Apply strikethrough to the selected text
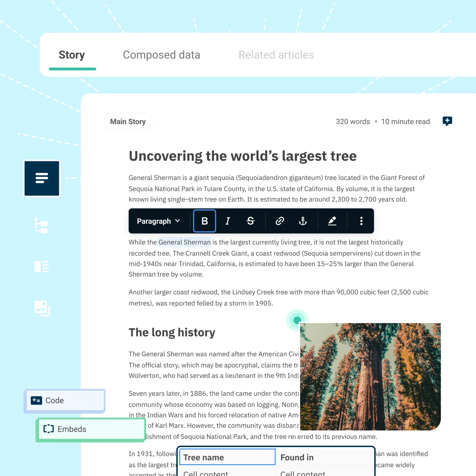 pos(251,221)
